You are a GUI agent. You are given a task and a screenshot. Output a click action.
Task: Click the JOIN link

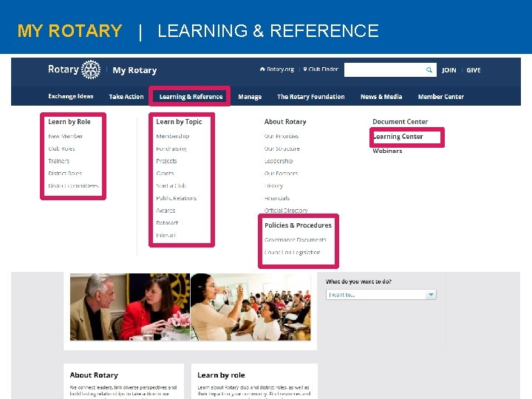(449, 70)
